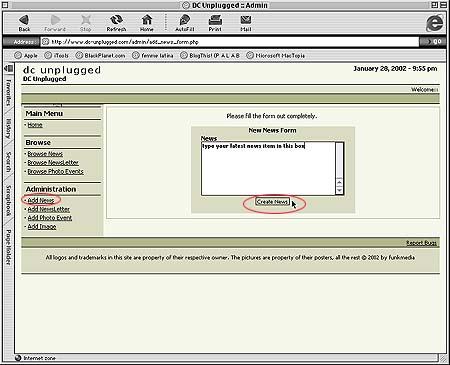Open the Mail toolbar icon
The height and width of the screenshot is (365, 450).
246,23
